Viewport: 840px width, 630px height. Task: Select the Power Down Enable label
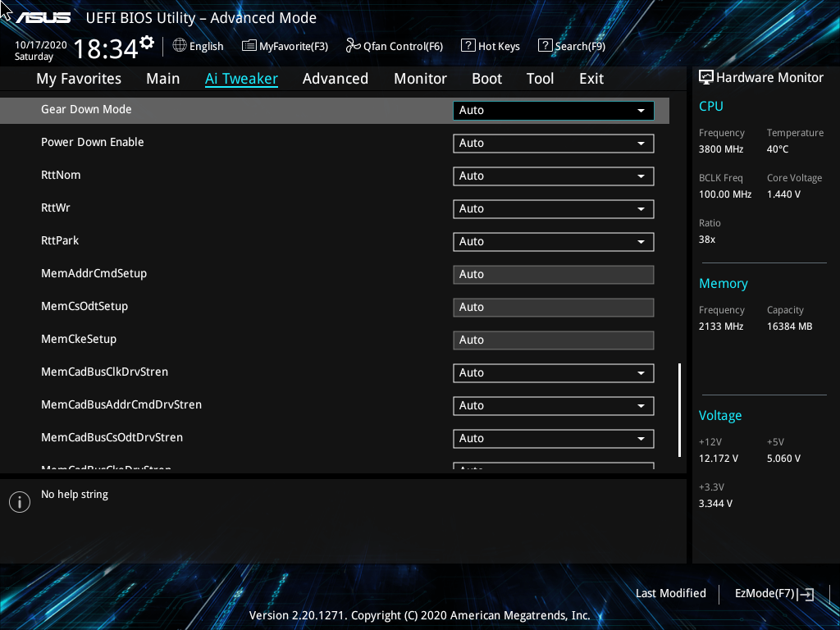[93, 143]
